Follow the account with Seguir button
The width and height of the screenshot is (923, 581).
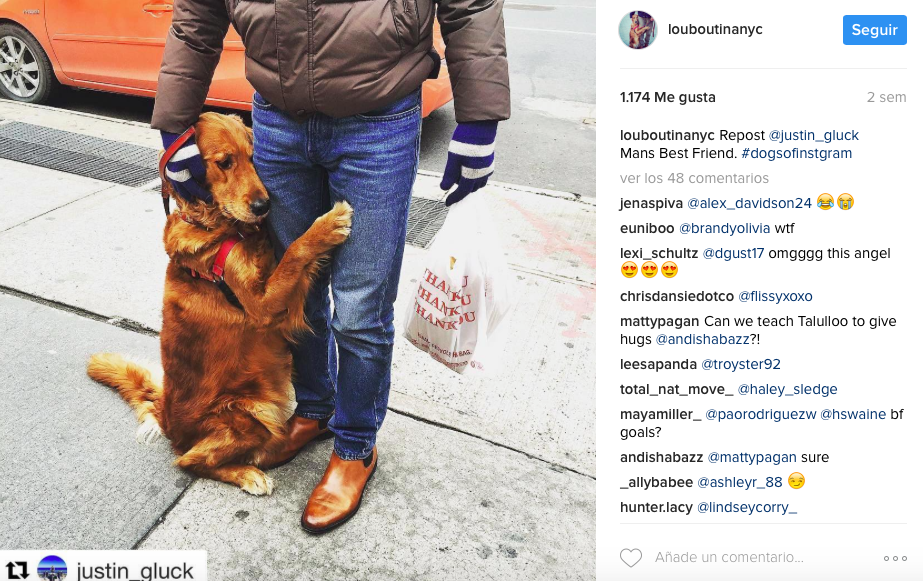[x=874, y=29]
